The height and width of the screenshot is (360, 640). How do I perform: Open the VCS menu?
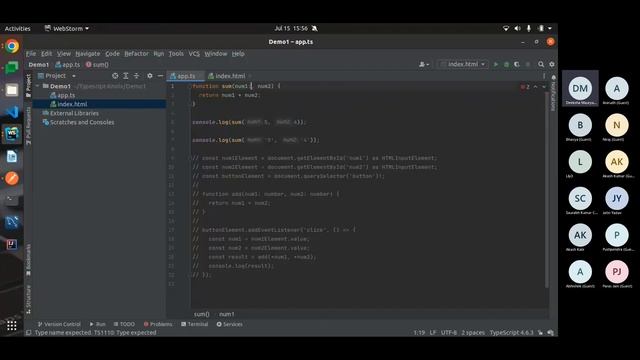pyautogui.click(x=194, y=54)
